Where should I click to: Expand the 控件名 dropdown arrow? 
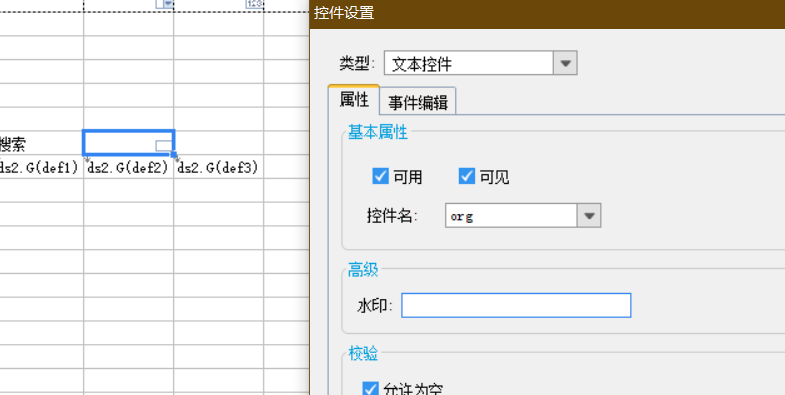589,216
